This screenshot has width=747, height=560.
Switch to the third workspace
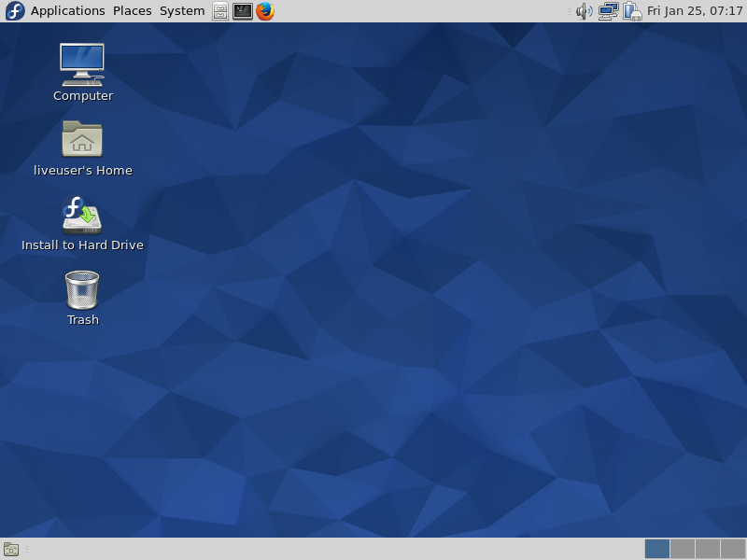(x=708, y=549)
